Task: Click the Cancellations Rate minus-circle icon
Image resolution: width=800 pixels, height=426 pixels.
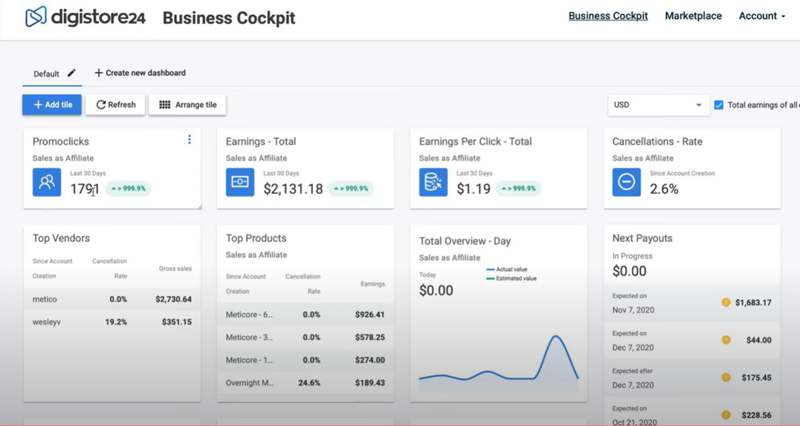Action: click(627, 182)
